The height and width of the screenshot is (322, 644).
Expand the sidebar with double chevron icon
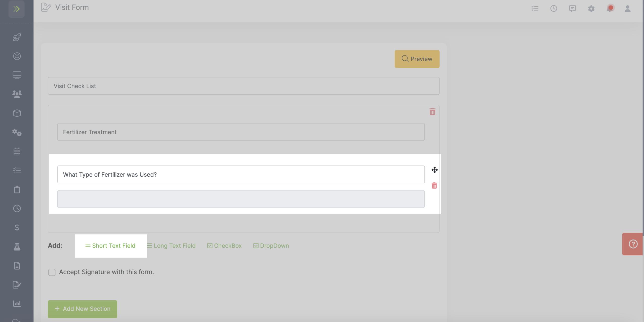click(17, 9)
